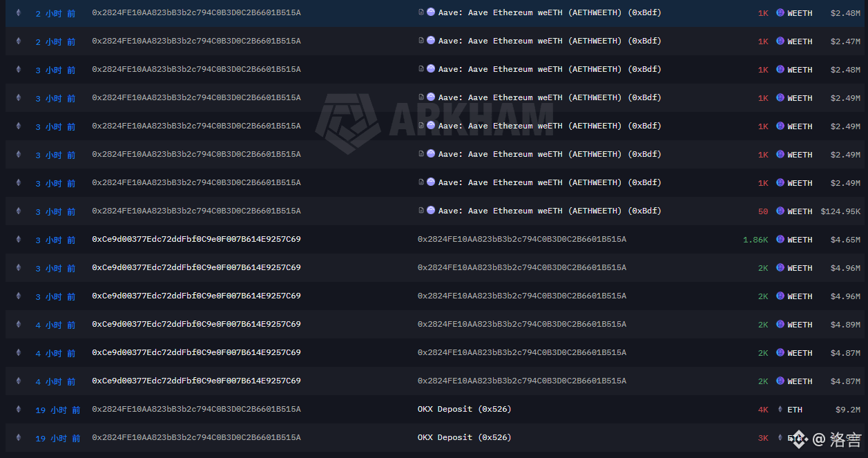Click Aave ghost logo in the 3小时前 $2.48M row
The width and height of the screenshot is (868, 458).
click(x=431, y=69)
